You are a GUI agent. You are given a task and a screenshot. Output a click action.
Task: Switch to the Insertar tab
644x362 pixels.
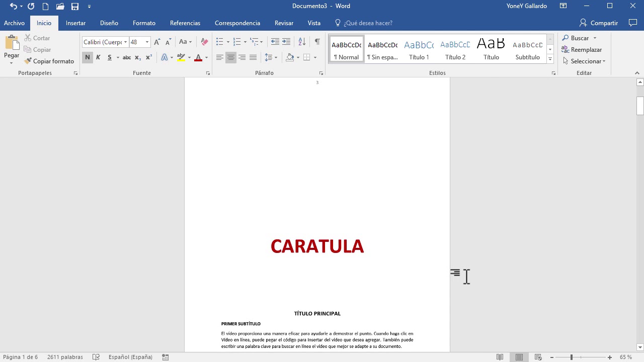coord(75,23)
